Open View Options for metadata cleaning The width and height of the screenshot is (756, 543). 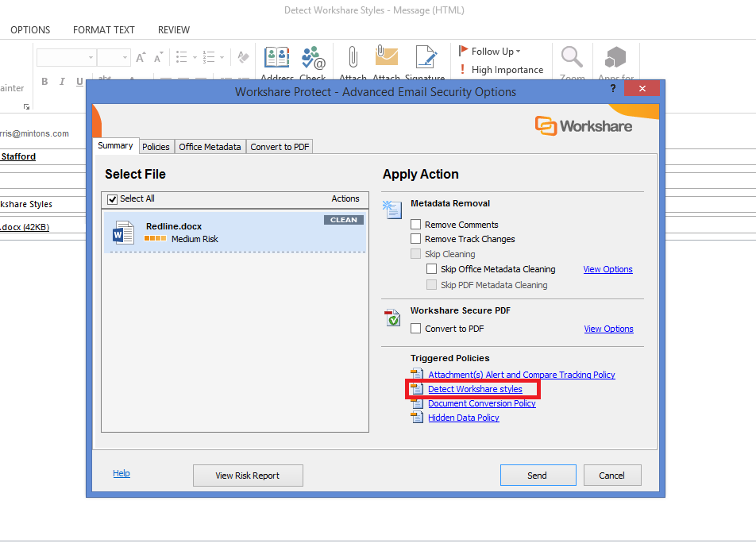pos(608,269)
